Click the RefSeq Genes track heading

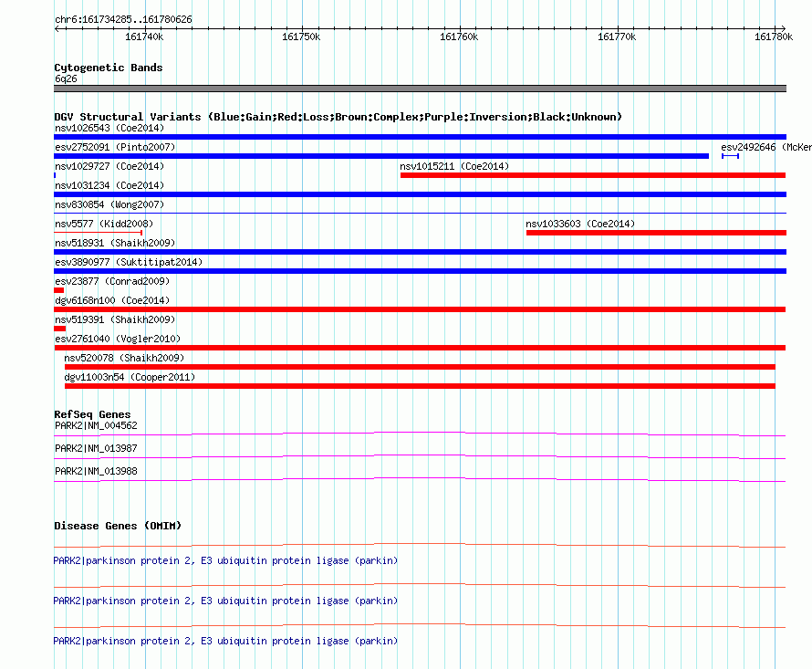click(x=92, y=414)
